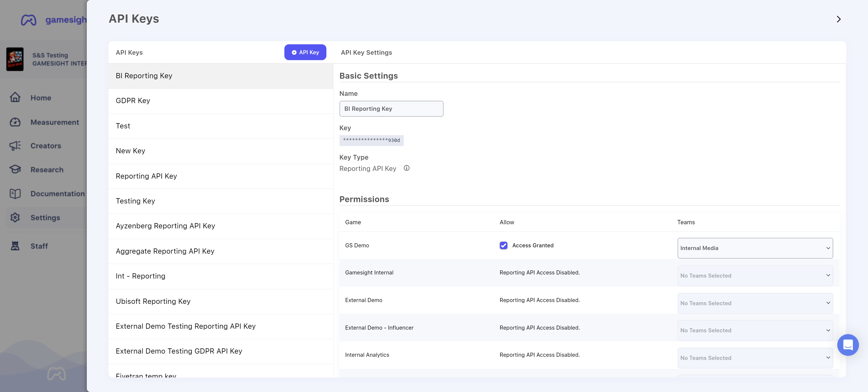This screenshot has height=392, width=868.
Task: Click the Name input field
Action: click(x=391, y=109)
